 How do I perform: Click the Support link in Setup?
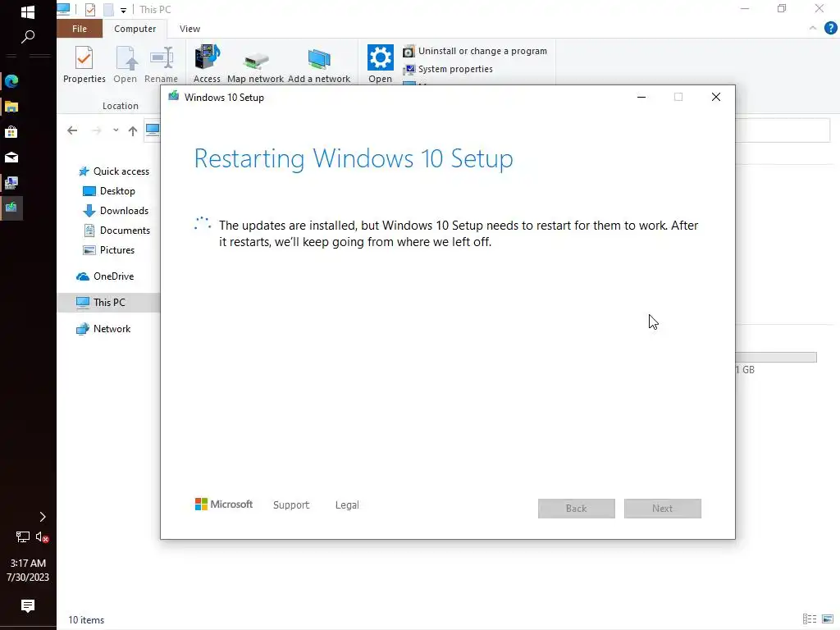291,505
